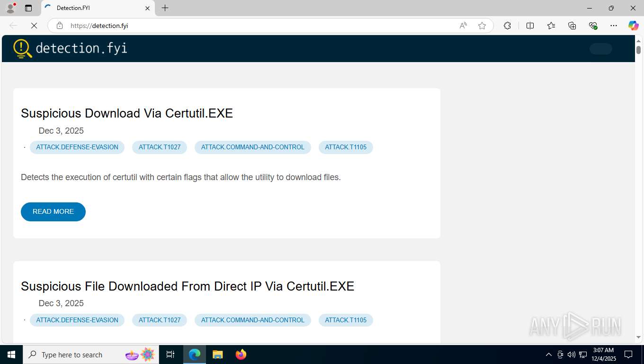
Task: Open the notification center icon
Action: tap(628, 355)
